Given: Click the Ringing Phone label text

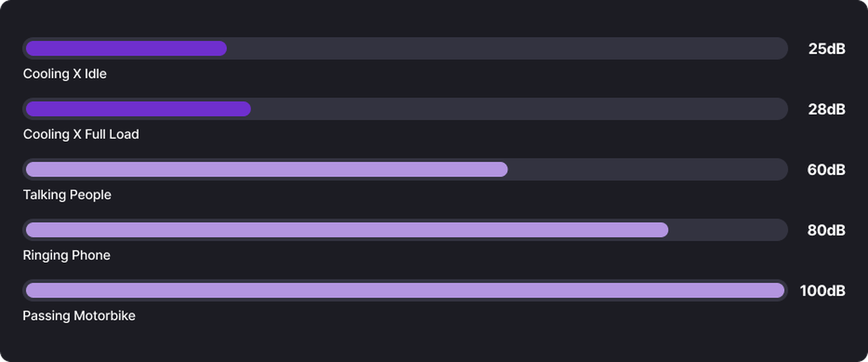Looking at the screenshot, I should (x=66, y=256).
